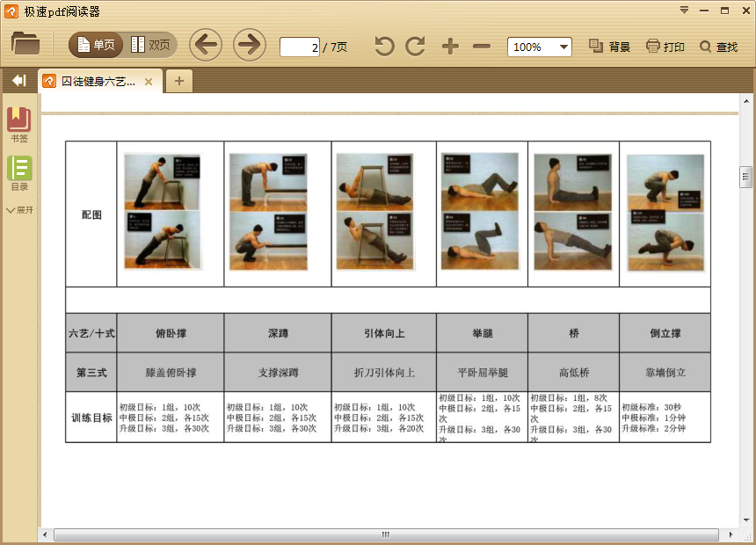This screenshot has width=756, height=545.
Task: Rotate page counterclockwise
Action: 385,47
